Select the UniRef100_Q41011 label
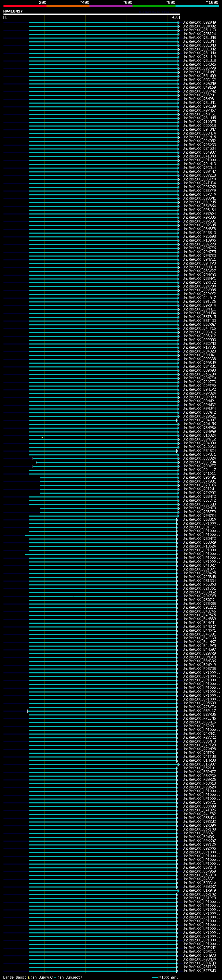The image size is (222, 980). point(199,473)
